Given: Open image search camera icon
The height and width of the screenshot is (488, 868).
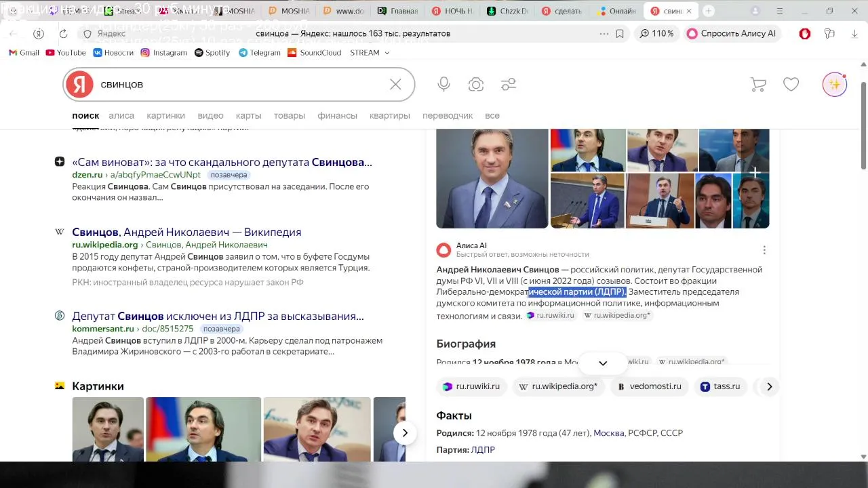Looking at the screenshot, I should (x=476, y=84).
